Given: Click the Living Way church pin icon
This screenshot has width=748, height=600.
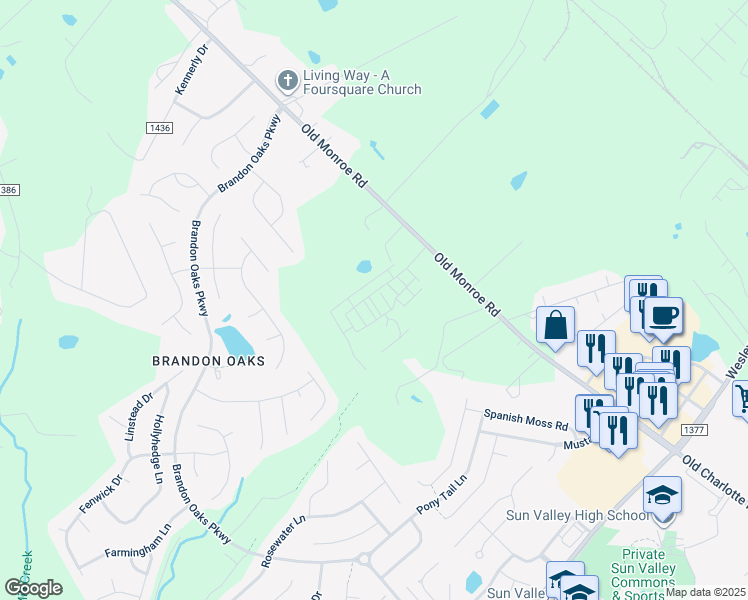Looking at the screenshot, I should (288, 81).
